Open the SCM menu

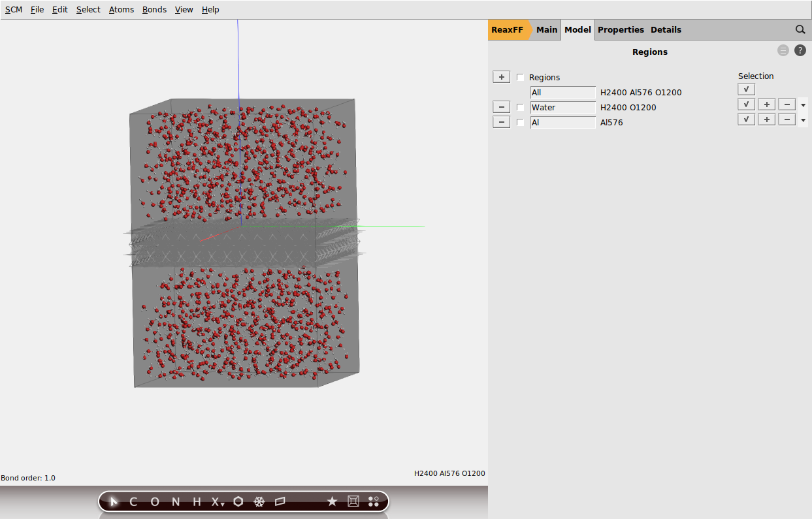[14, 10]
